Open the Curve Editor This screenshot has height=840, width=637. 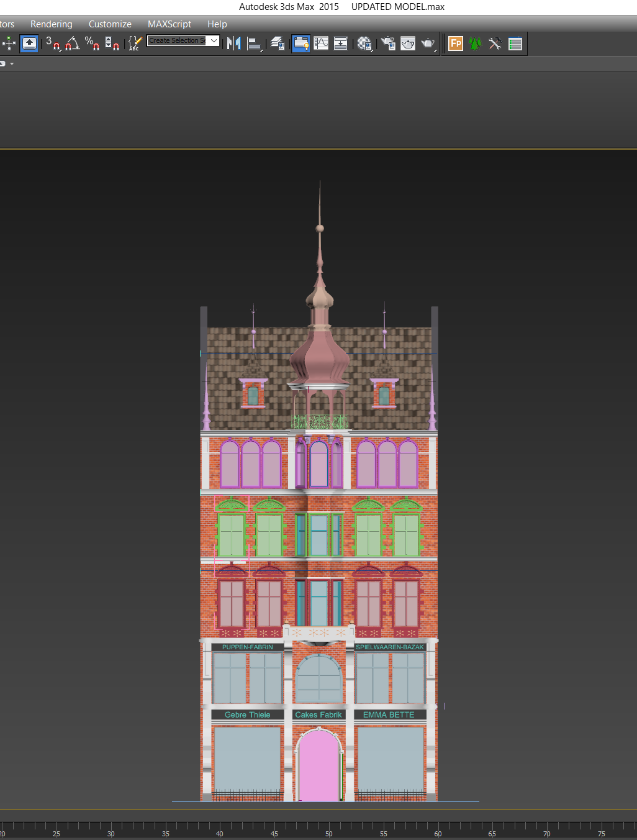[321, 43]
